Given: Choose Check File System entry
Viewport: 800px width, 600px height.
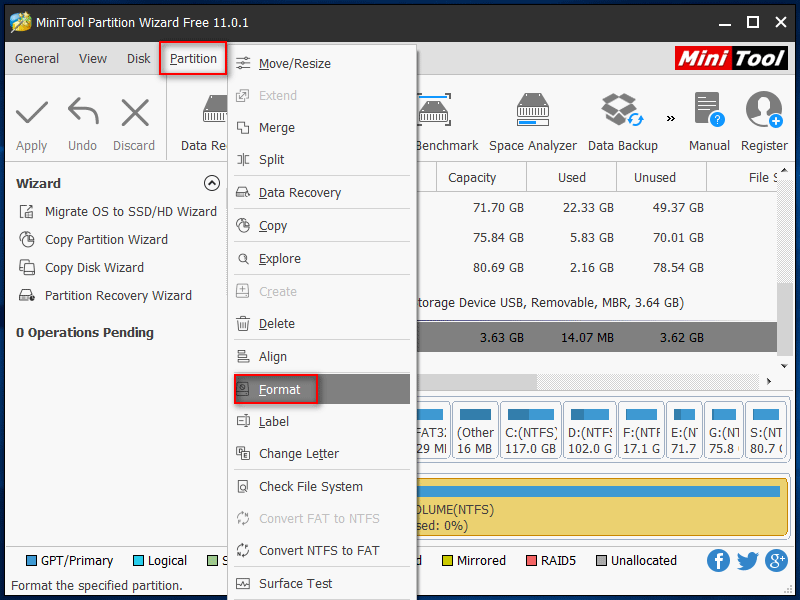Looking at the screenshot, I should pyautogui.click(x=322, y=487).
